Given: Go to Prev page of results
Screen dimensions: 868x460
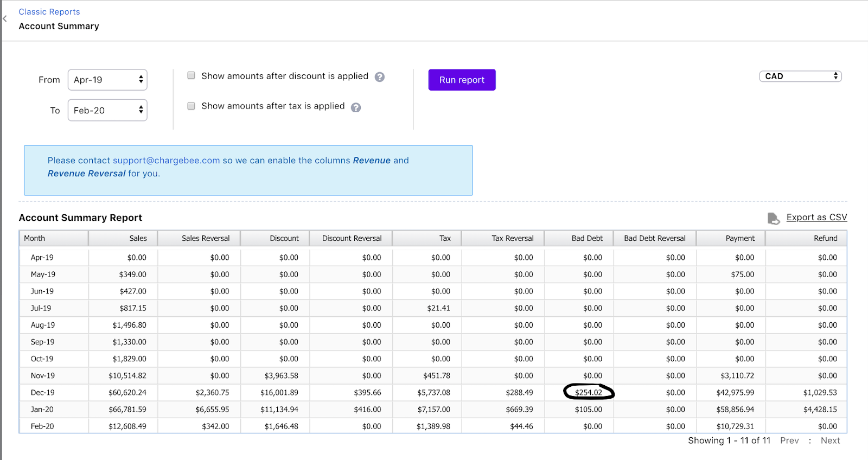Looking at the screenshot, I should [x=789, y=440].
